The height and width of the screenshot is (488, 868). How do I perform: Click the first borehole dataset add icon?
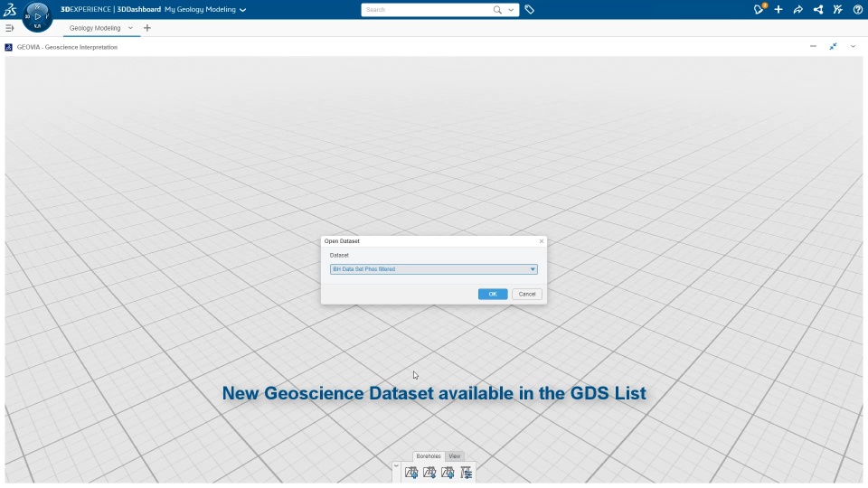411,473
